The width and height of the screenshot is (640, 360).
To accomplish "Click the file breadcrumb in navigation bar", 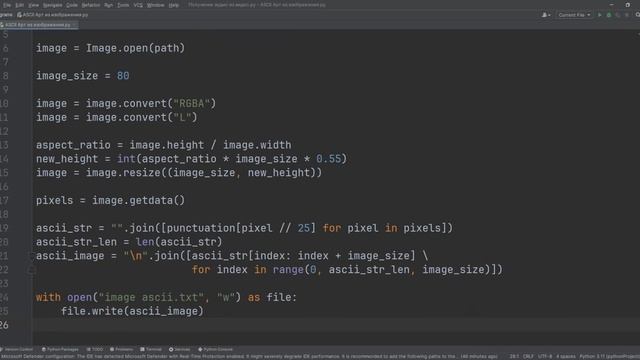I will tap(52, 15).
